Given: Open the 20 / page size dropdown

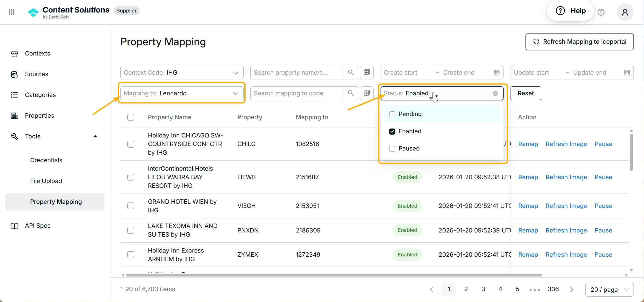Looking at the screenshot, I should pos(609,290).
